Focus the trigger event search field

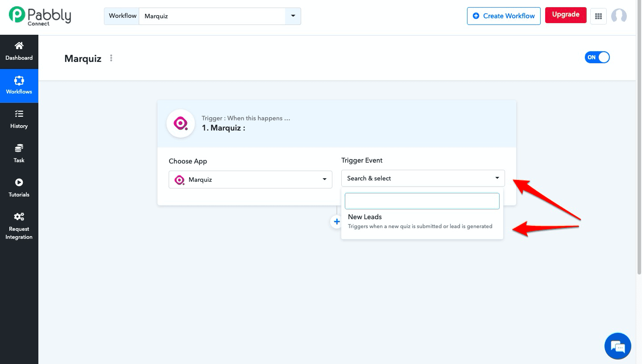422,201
